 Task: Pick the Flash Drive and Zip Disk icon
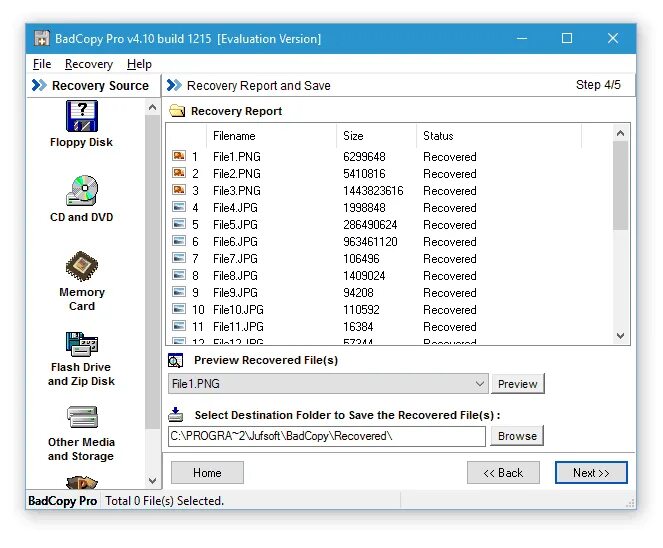click(x=82, y=344)
